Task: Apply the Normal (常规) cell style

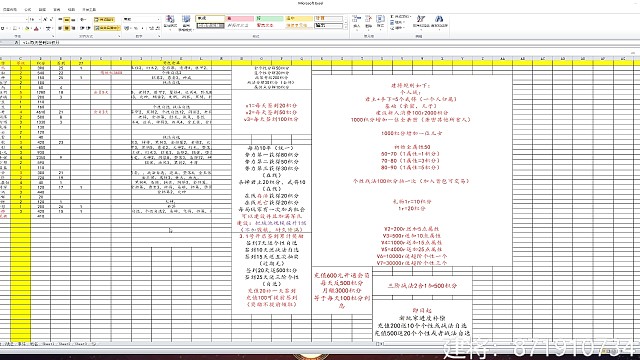Action: tap(210, 19)
